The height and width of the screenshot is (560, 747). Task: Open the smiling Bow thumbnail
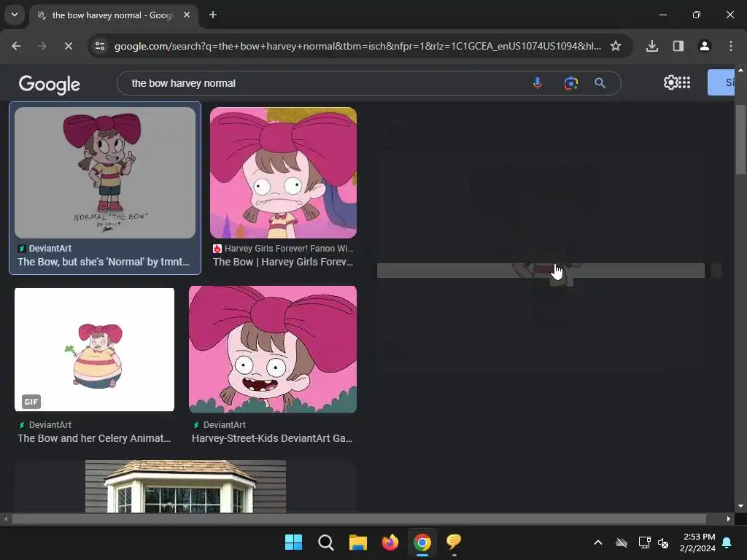(273, 349)
